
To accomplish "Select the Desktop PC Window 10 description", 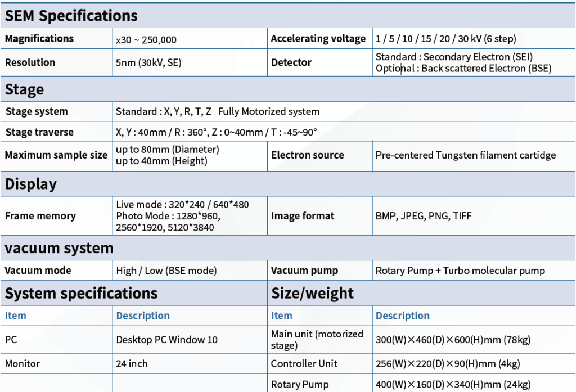I will click(166, 340).
